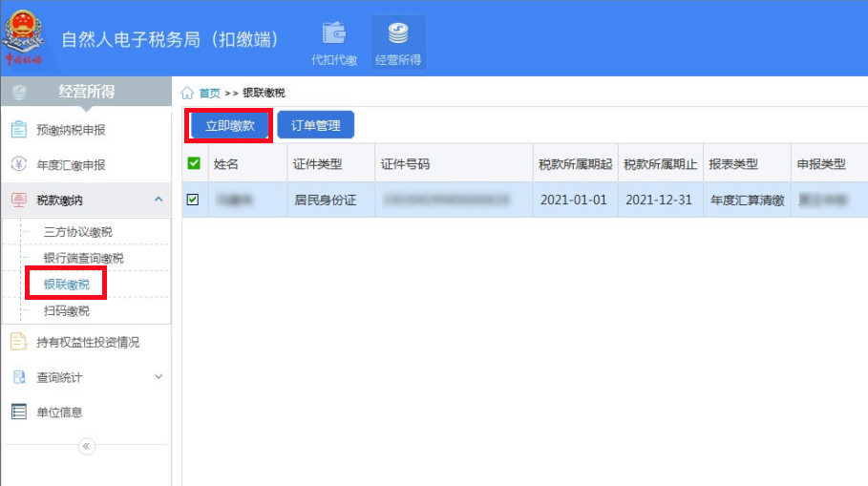The height and width of the screenshot is (486, 868).
Task: Click the 首页 breadcrumb link
Action: 209,93
